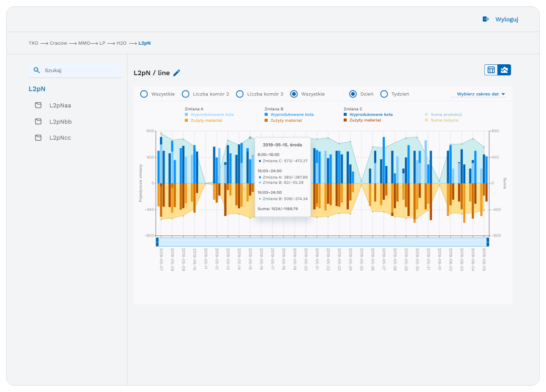
Task: Click the tray icon beside L2pNaa
Action: point(37,105)
